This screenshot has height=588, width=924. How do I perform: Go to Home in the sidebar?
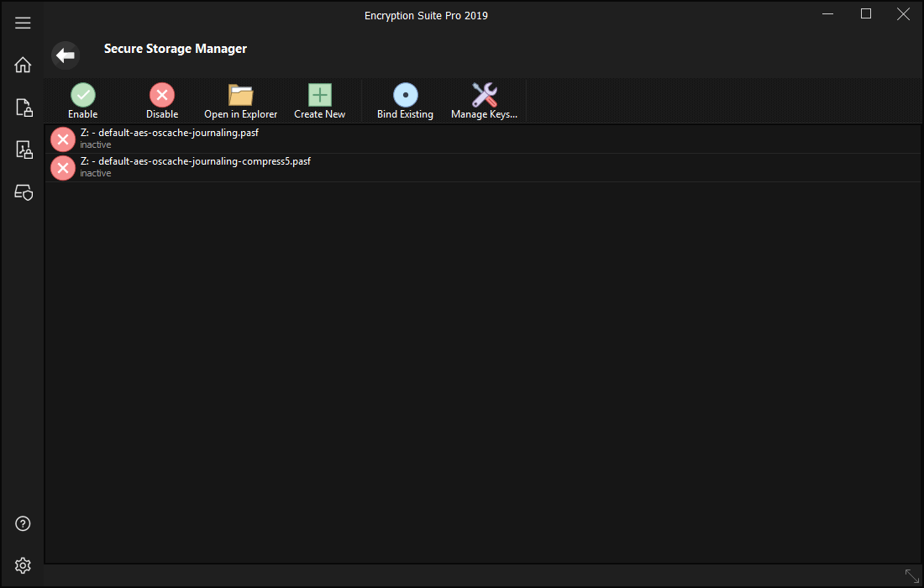pos(23,65)
